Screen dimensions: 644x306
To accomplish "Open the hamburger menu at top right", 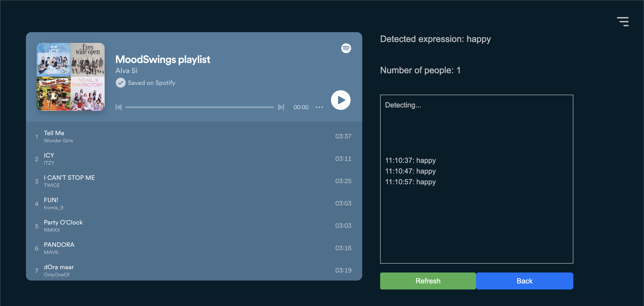I will point(623,21).
